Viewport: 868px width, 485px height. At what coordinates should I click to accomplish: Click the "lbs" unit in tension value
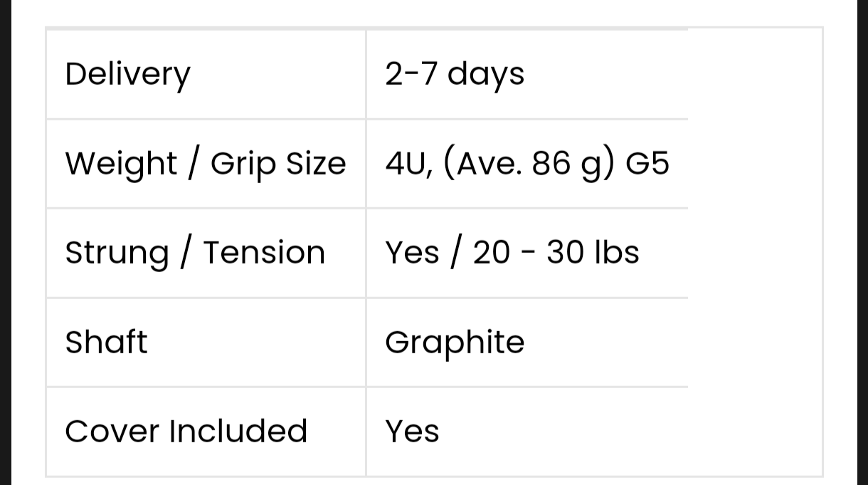(x=616, y=253)
